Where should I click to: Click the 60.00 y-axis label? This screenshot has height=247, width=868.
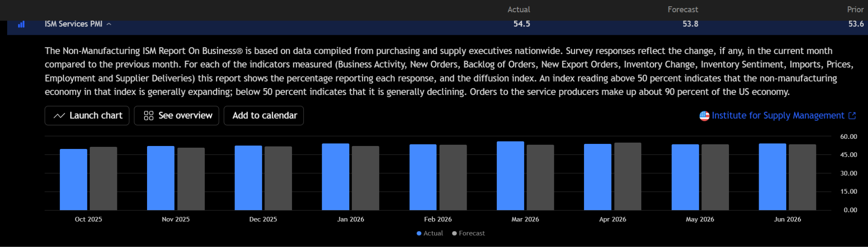[x=849, y=137]
